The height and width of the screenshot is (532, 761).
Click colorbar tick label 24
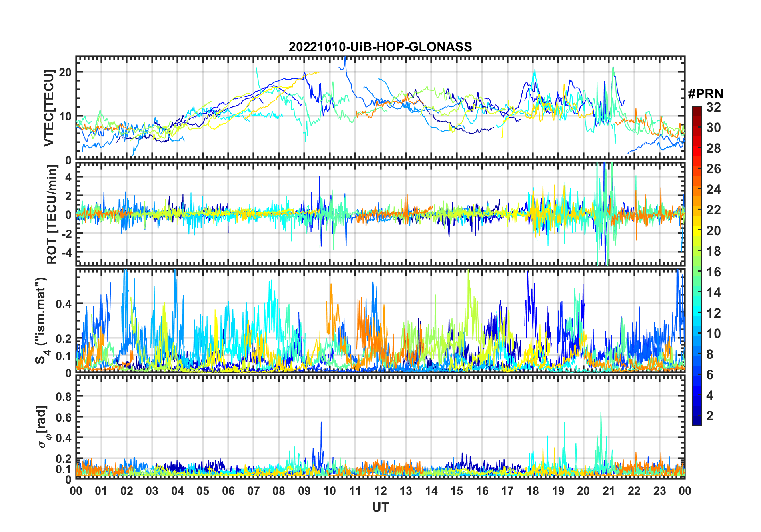tap(713, 190)
